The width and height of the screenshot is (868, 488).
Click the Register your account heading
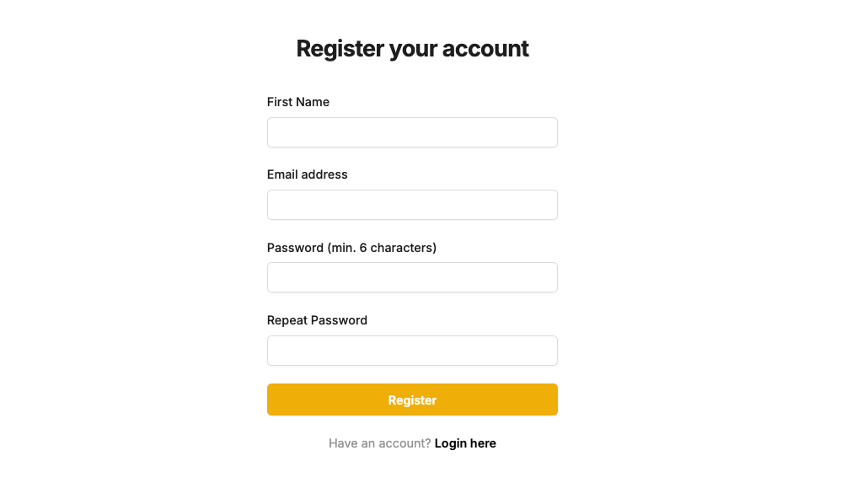pyautogui.click(x=412, y=49)
